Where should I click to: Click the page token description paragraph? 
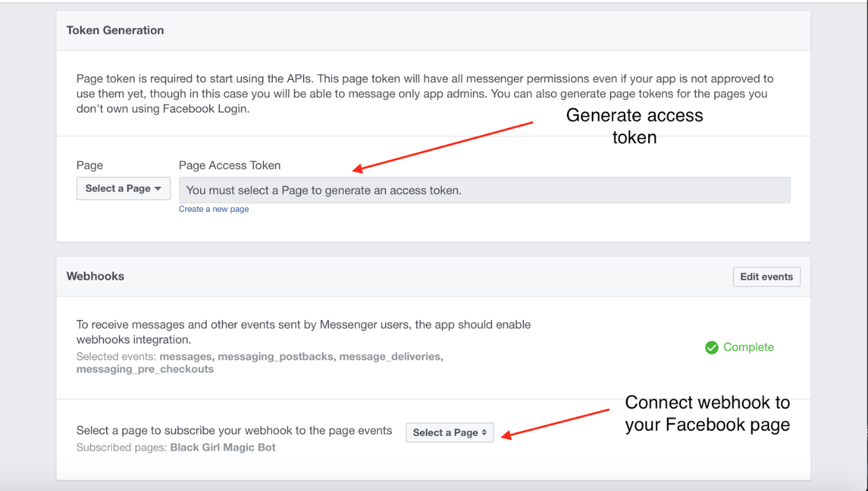point(424,94)
